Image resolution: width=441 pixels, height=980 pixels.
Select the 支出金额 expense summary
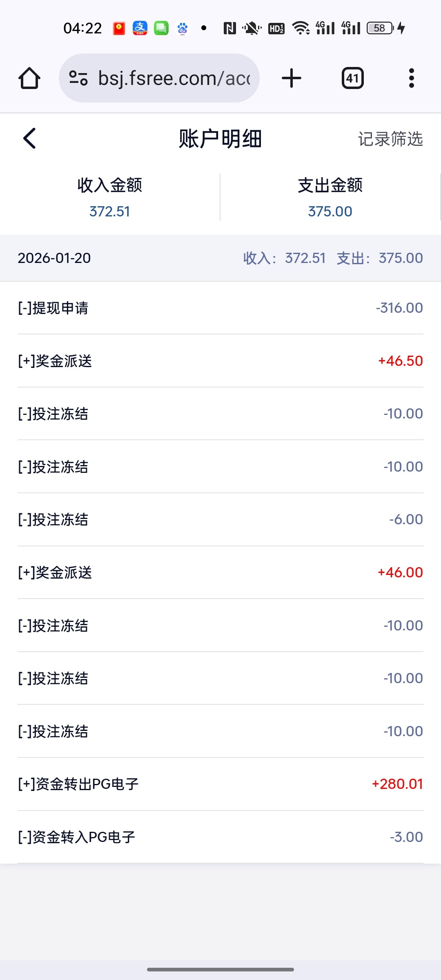[x=330, y=197]
